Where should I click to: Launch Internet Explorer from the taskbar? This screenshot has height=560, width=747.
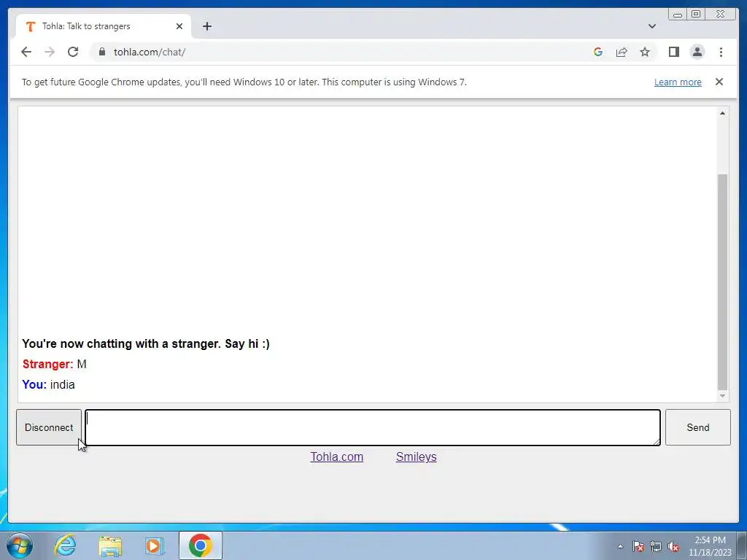click(x=65, y=545)
